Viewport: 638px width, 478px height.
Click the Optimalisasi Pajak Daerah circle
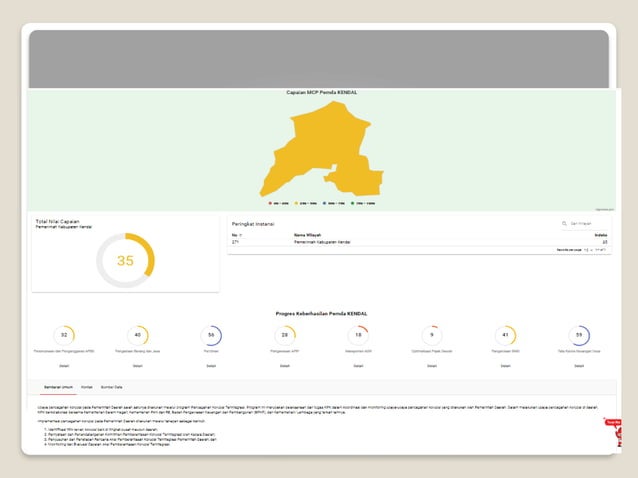coord(432,336)
